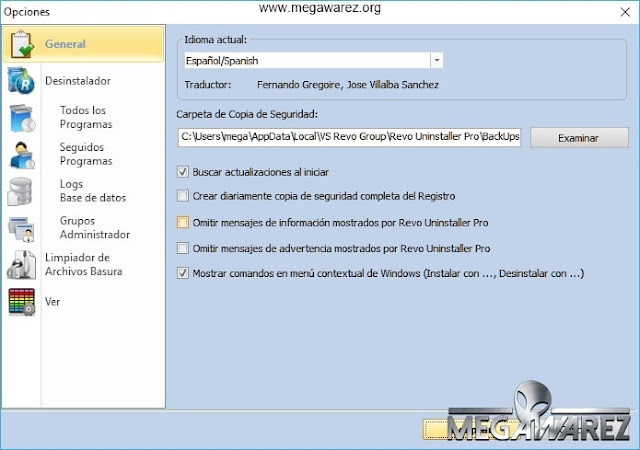
Task: Click the Examinar button
Action: pos(579,138)
